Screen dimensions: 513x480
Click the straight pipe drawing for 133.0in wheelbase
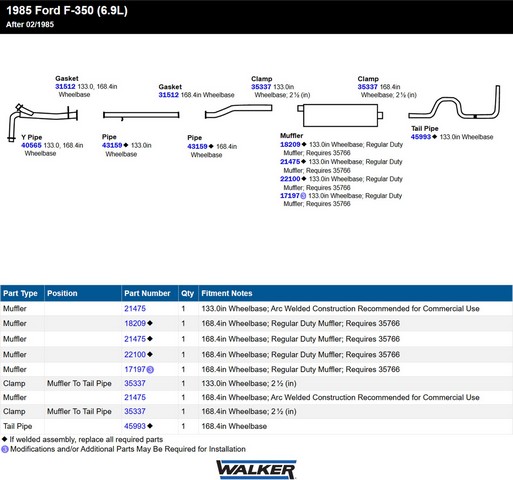[141, 115]
